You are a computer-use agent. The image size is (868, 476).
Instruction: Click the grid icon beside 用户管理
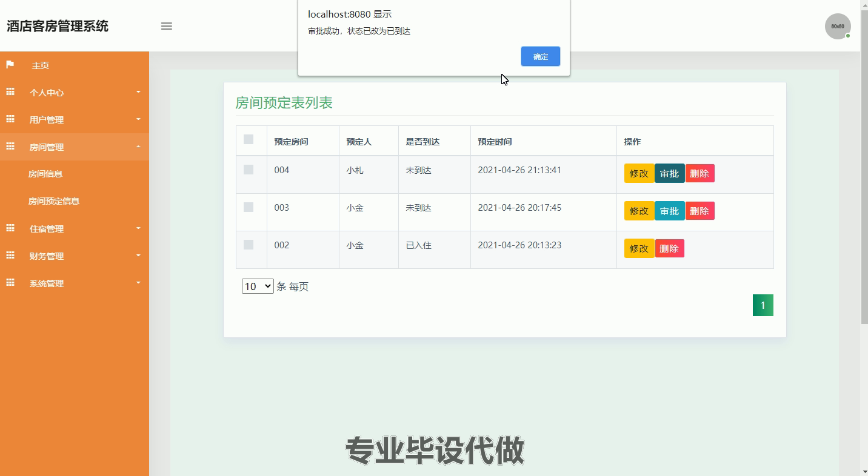coord(10,119)
